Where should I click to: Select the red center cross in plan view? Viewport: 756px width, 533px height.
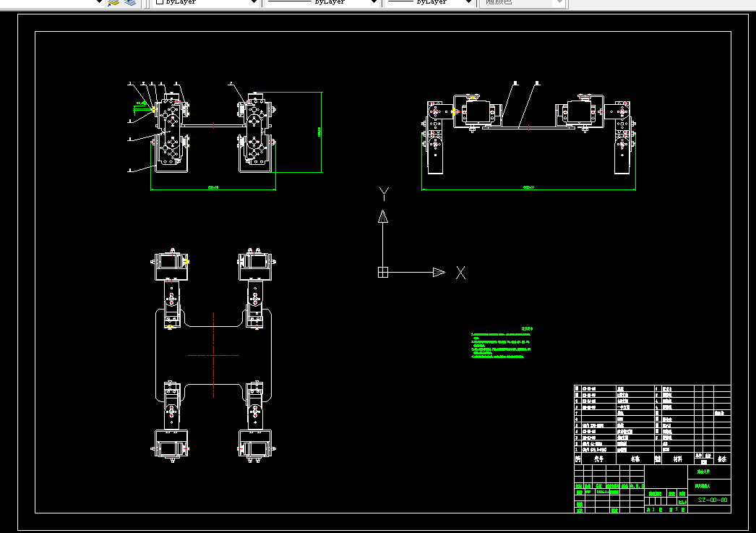[x=213, y=356]
